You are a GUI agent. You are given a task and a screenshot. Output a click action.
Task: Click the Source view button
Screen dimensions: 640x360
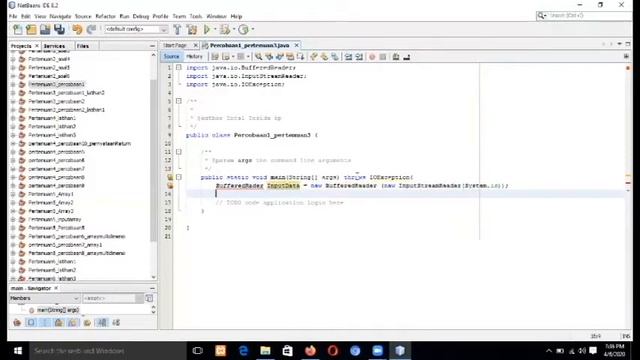[171, 57]
